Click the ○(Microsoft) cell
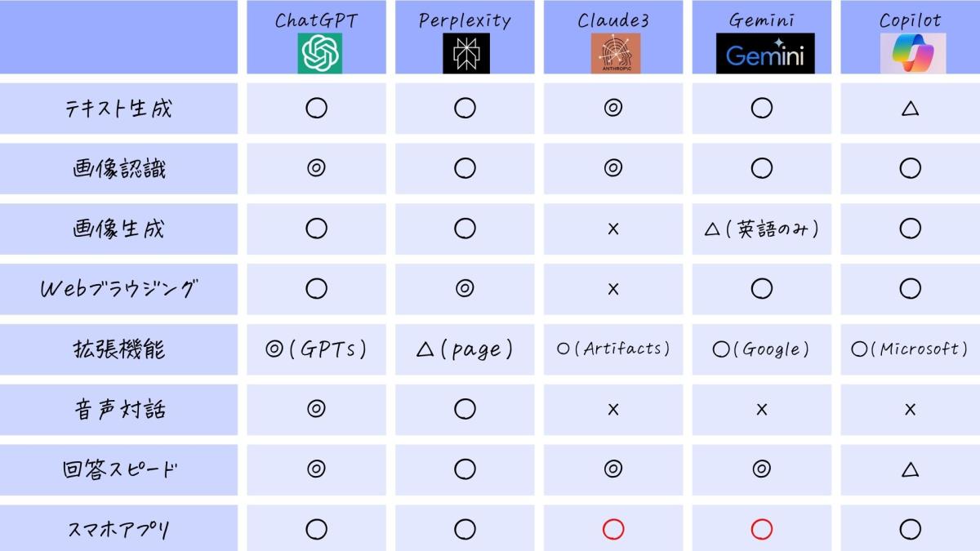This screenshot has height=551, width=980. (910, 349)
